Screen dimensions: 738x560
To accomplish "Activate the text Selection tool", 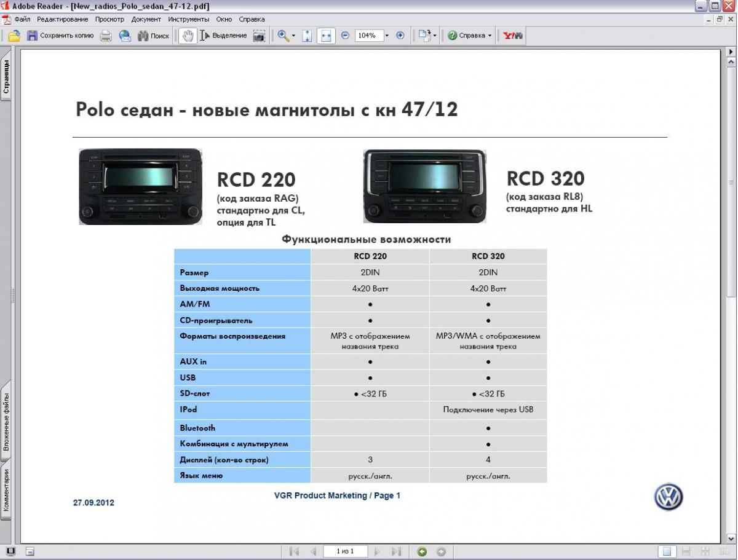I will (223, 36).
